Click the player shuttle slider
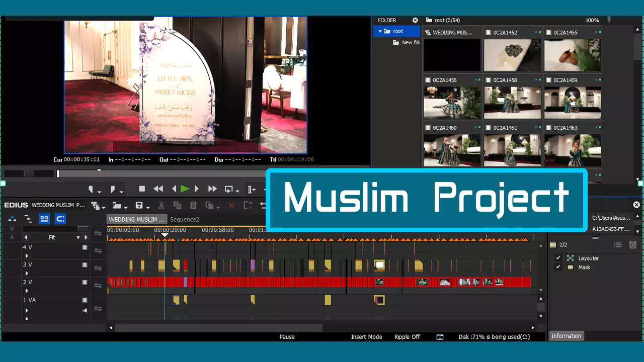 tap(29, 173)
